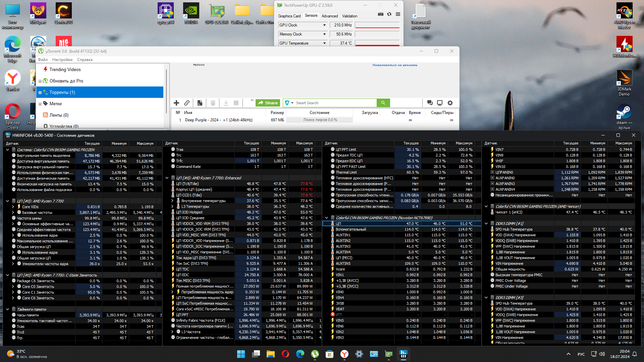The width and height of the screenshot is (644, 362).
Task: Click green Smart Search magnifier button
Action: 383,103
